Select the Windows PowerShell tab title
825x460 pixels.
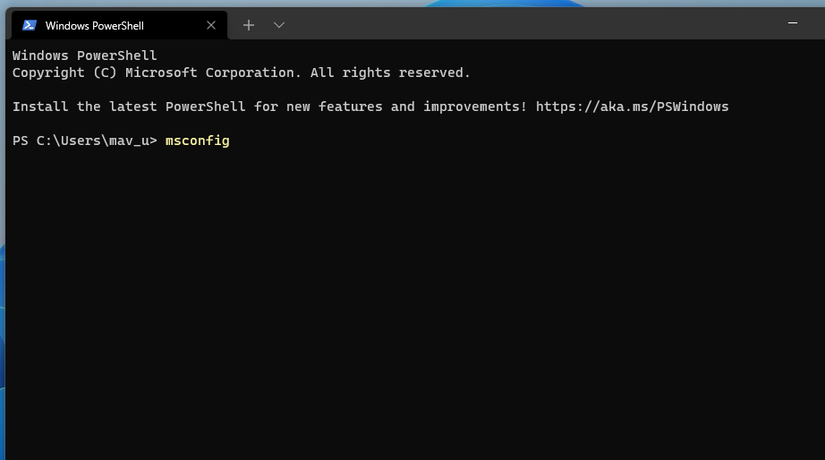pyautogui.click(x=94, y=25)
